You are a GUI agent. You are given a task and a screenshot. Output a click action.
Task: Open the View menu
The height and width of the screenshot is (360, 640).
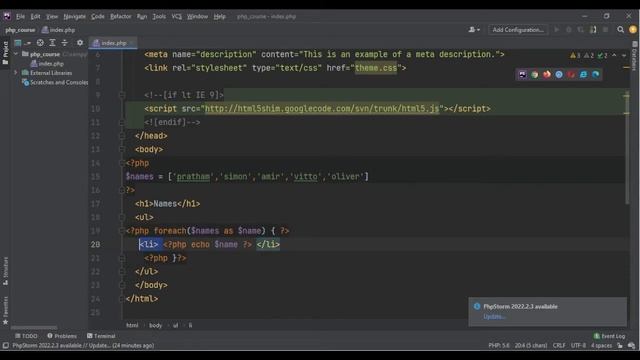click(52, 17)
